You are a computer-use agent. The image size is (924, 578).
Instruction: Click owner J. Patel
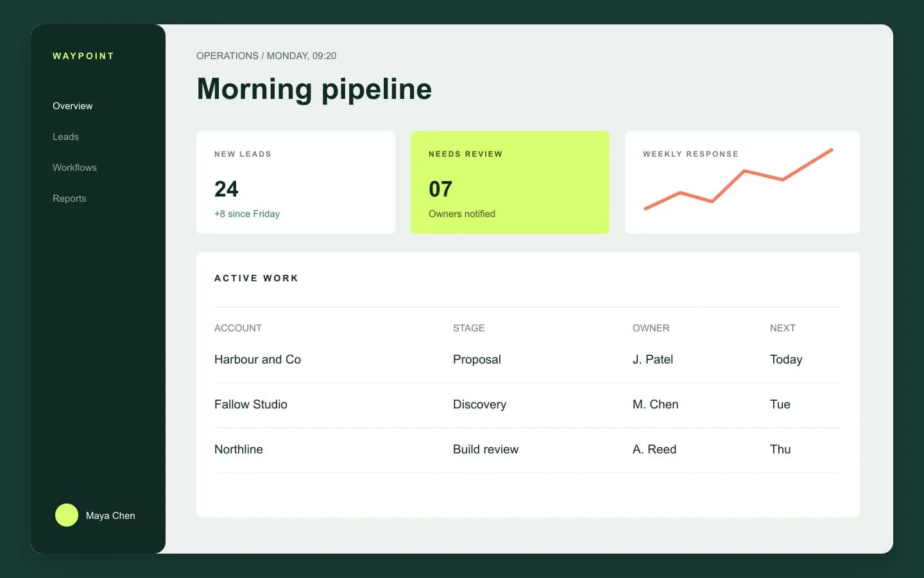653,360
